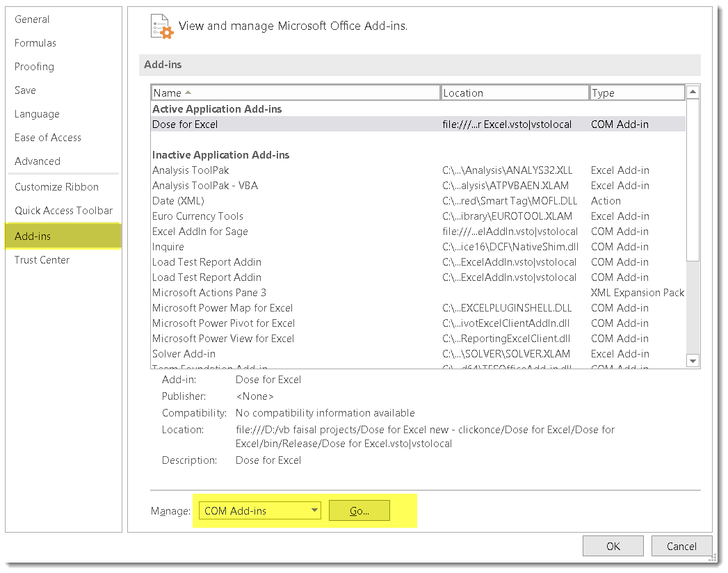Select the Inquire add-in row
The image size is (728, 573).
[x=419, y=247]
